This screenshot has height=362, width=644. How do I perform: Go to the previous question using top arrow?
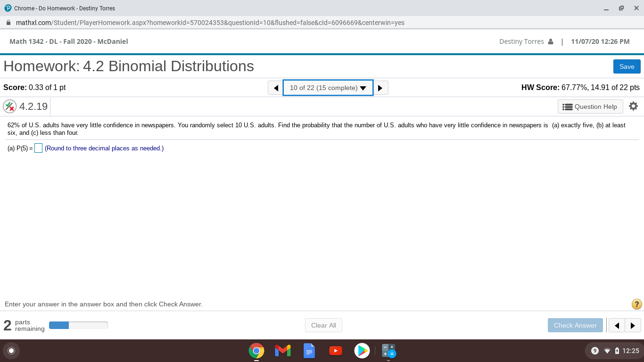tap(275, 88)
